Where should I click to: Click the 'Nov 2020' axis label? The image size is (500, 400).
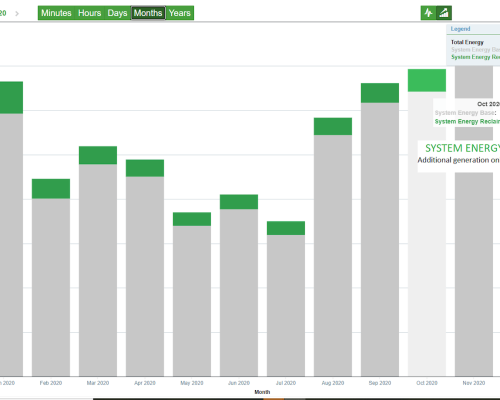coord(474,383)
